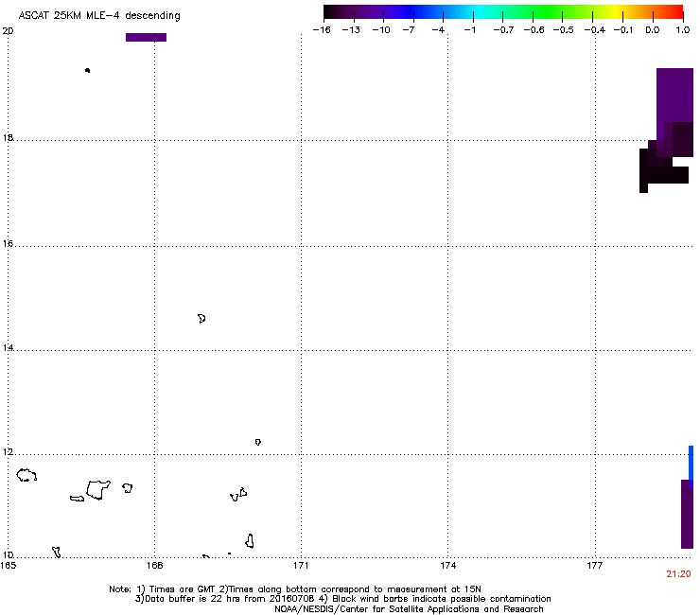The image size is (700, 615).
Task: Click the 0.0 colorbar label
Action: coord(653,30)
